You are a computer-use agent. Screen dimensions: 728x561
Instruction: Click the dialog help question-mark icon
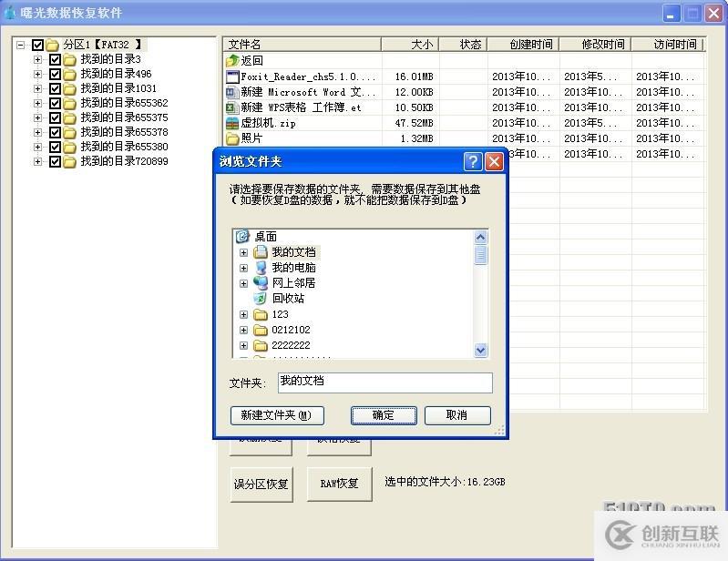pos(473,161)
